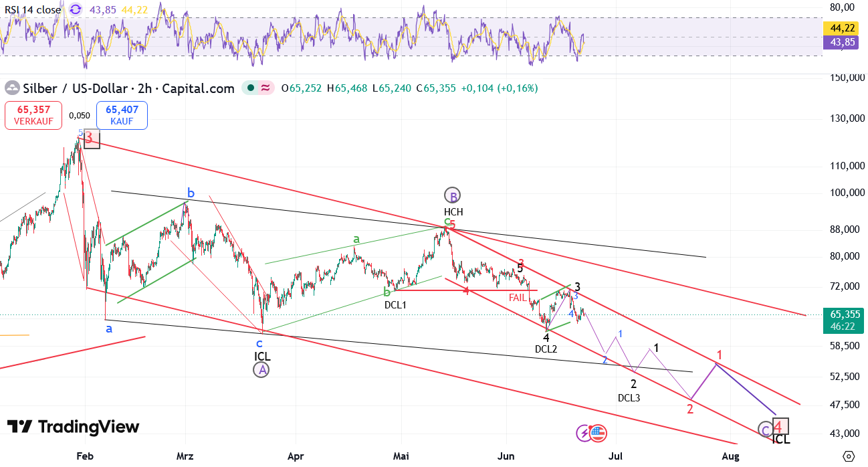Click the low price L65,240
This screenshot has height=467, width=868.
click(x=392, y=88)
